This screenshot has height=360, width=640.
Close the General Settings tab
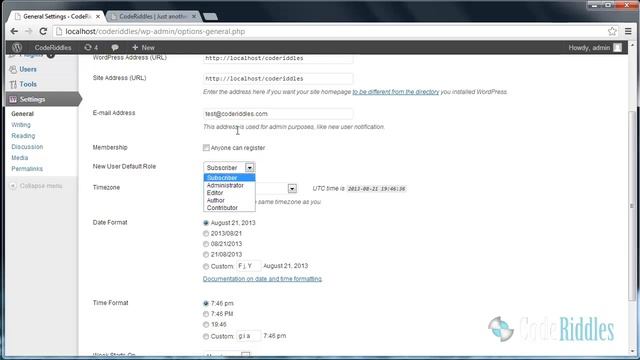98,17
